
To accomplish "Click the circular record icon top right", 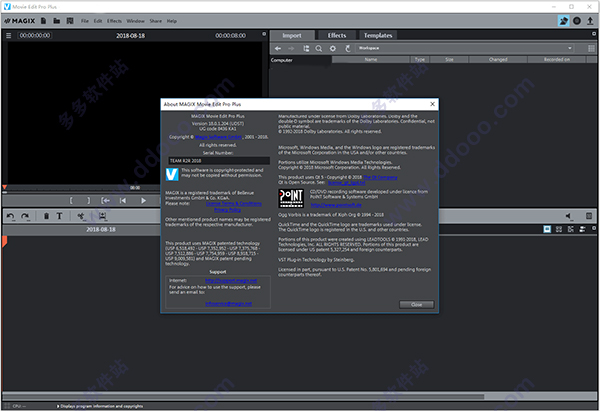I will pyautogui.click(x=577, y=21).
